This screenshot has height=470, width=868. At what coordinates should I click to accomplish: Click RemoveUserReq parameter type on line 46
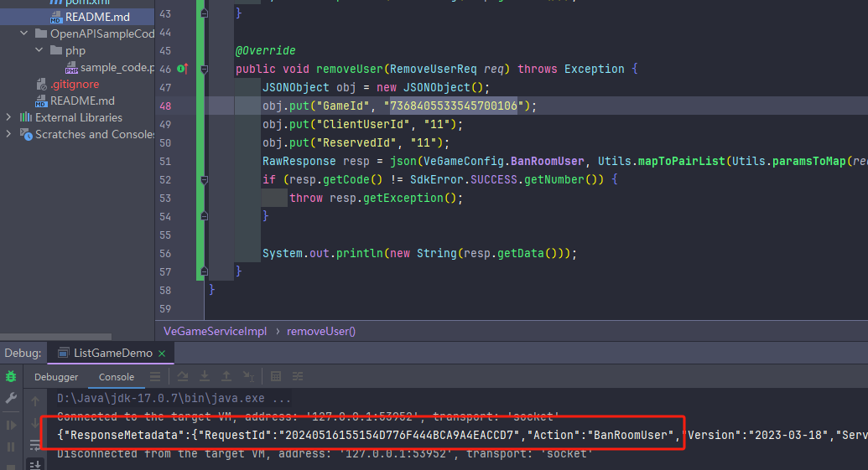[433, 69]
